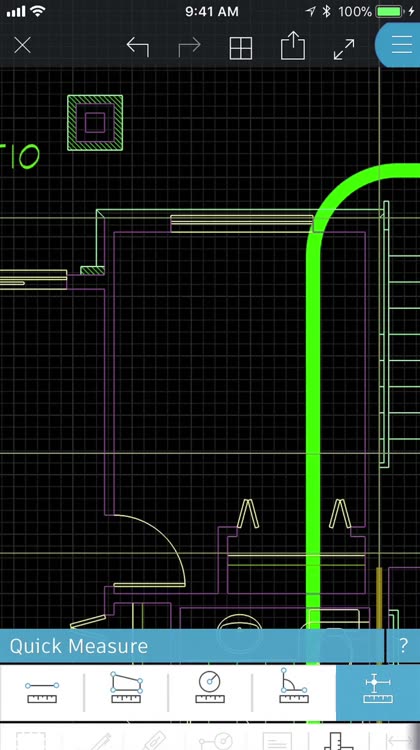Screen dimensions: 420x750
Task: Open Quick Measure help question mark
Action: [403, 646]
